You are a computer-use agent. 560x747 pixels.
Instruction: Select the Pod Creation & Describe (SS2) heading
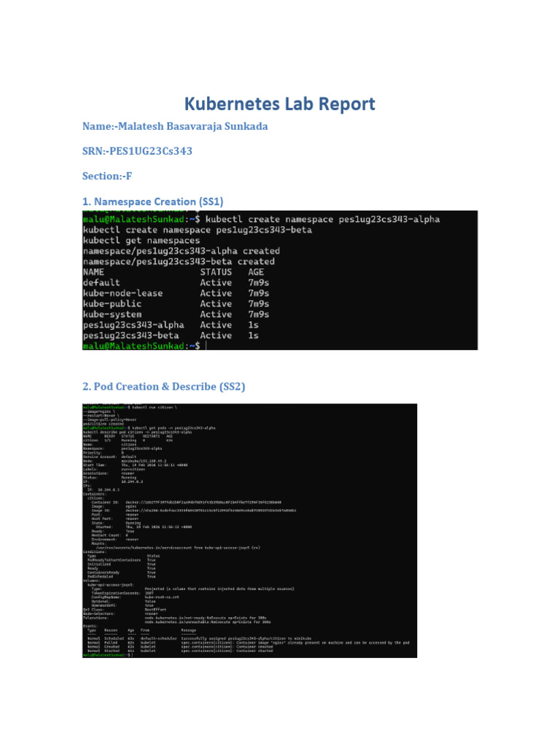(164, 387)
